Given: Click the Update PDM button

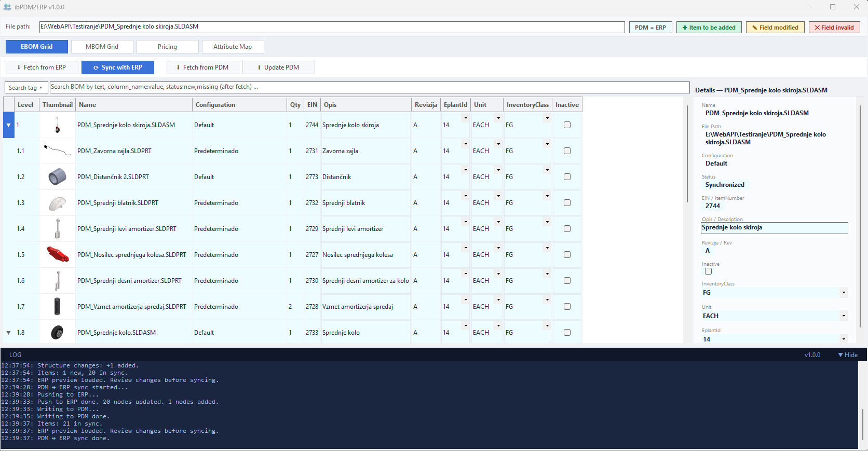Looking at the screenshot, I should (x=279, y=67).
